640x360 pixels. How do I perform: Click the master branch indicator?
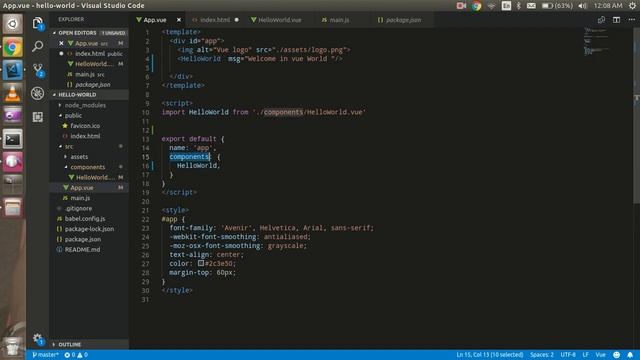45,355
